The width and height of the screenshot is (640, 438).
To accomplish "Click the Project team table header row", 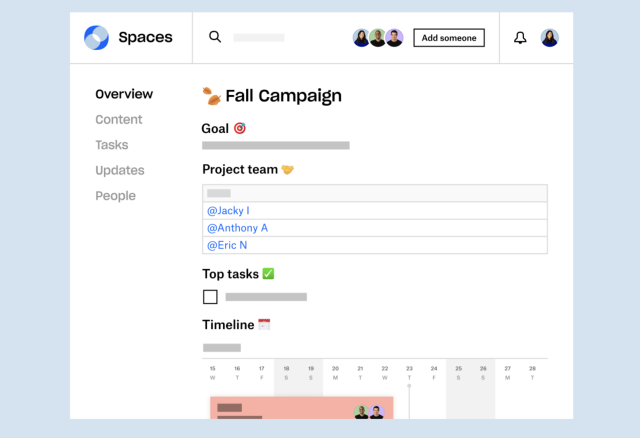I will point(375,193).
